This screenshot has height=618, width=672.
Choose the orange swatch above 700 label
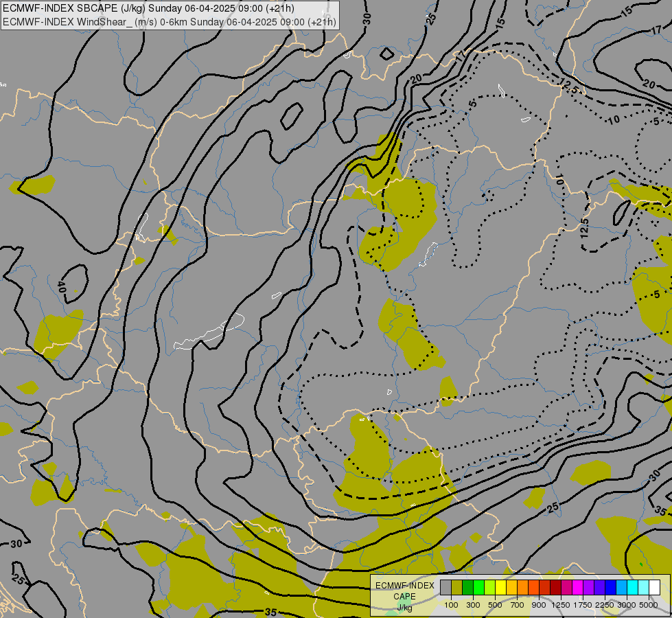click(522, 587)
